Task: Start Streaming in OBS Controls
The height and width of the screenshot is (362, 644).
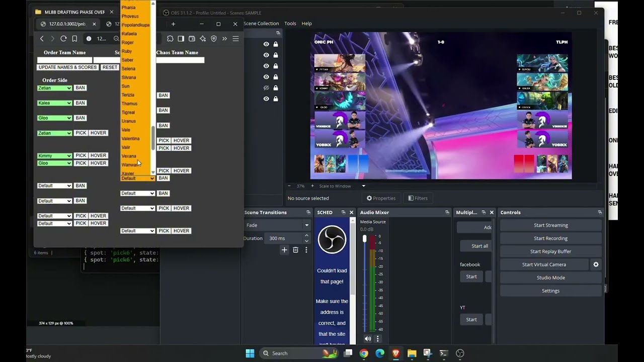Action: click(551, 225)
